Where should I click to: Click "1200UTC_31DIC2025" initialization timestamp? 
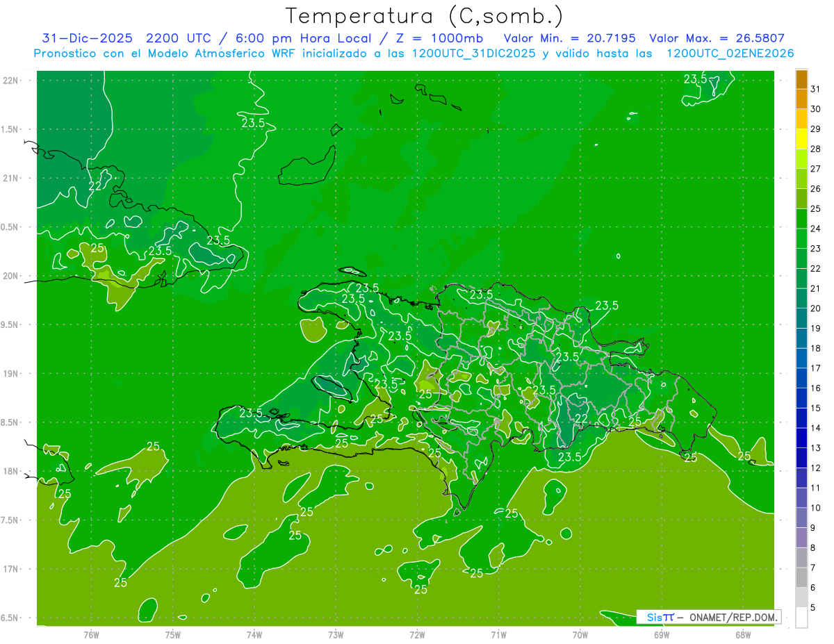pyautogui.click(x=474, y=53)
